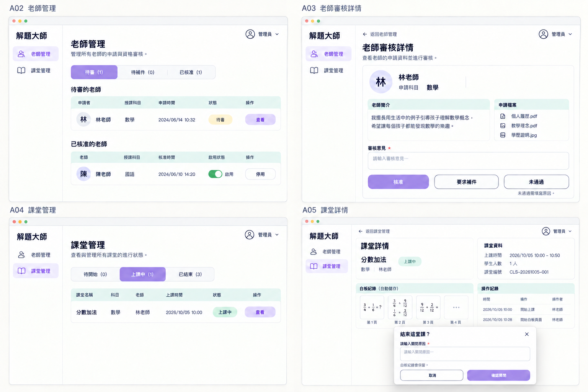This screenshot has height=392, width=588.
Task: Select 上課中 (1) tab in A04
Action: [x=142, y=274]
